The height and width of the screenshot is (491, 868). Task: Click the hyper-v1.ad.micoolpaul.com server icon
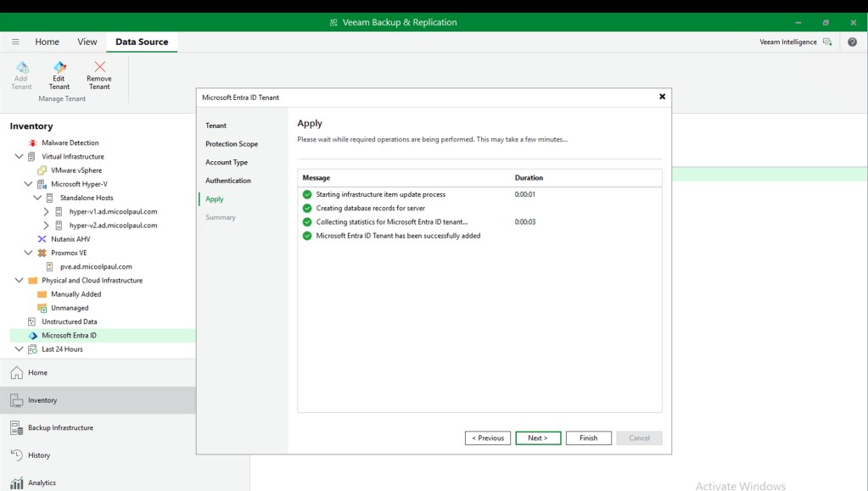[x=59, y=211]
